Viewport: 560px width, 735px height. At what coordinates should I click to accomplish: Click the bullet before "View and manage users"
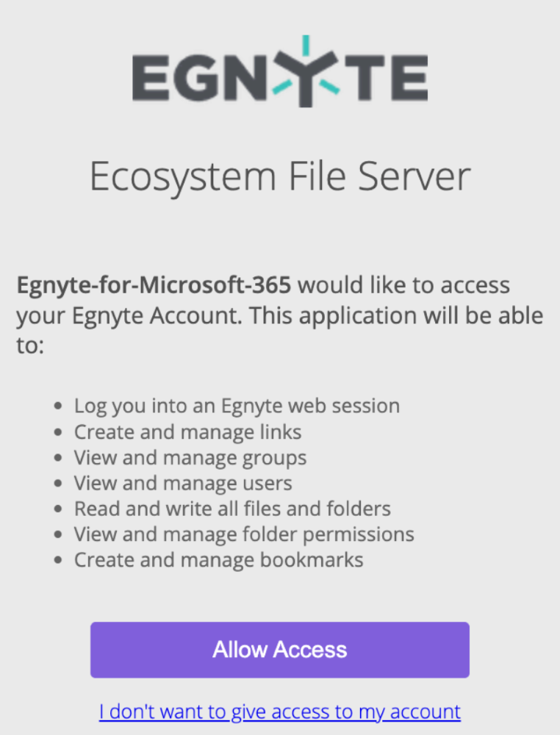pos(60,484)
